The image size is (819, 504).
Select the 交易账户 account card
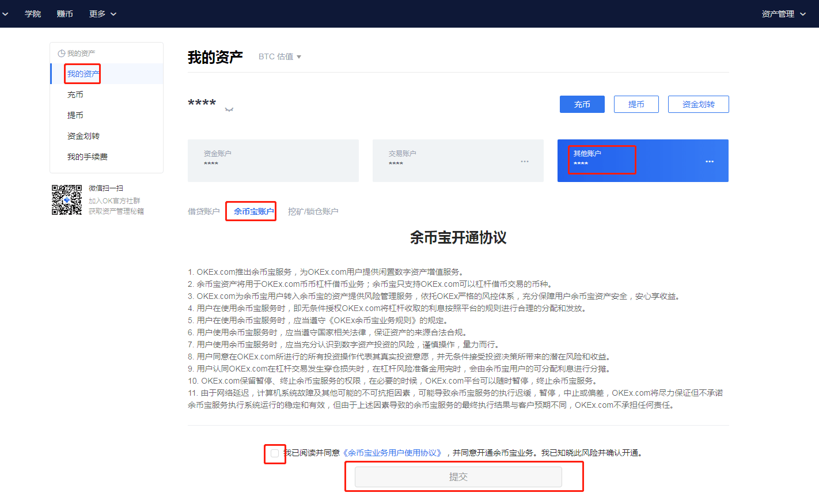click(x=458, y=161)
